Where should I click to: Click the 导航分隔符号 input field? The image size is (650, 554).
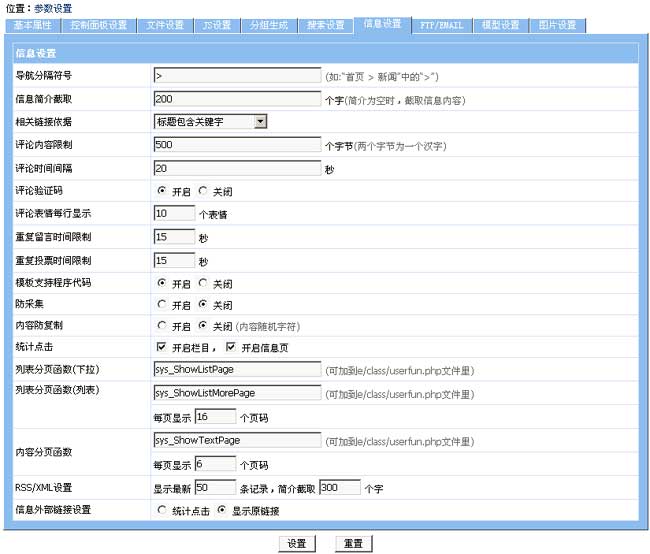[x=238, y=76]
